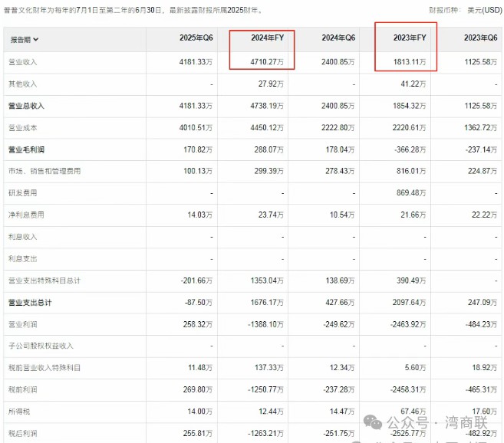This screenshot has width=504, height=443.
Task: Click the 2024年Q6 column header
Action: (x=338, y=38)
